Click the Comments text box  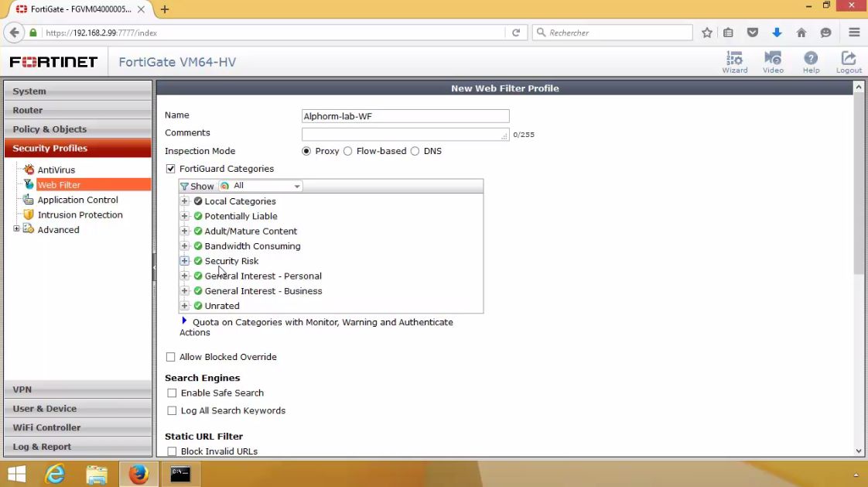(405, 134)
